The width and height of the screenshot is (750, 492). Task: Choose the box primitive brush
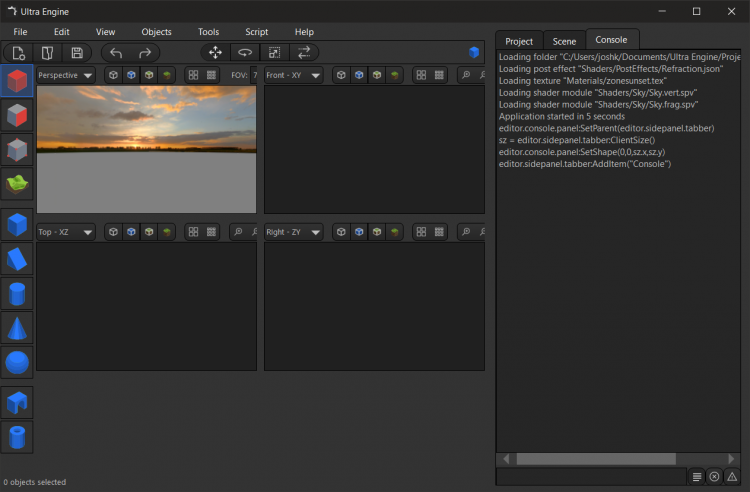pyautogui.click(x=17, y=224)
